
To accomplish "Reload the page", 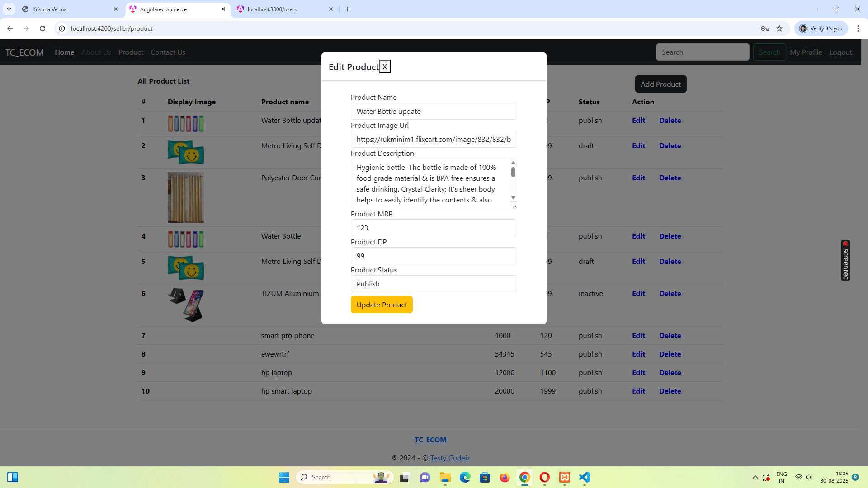I will click(x=42, y=28).
